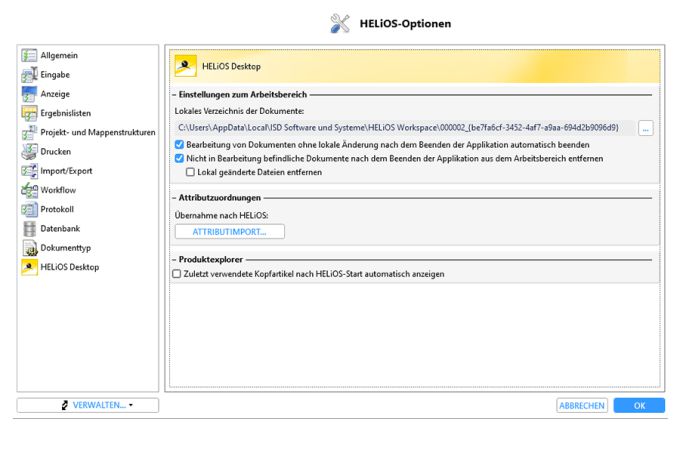Select the Eingabe icon in sidebar
Screen dimensions: 680x453
[x=29, y=75]
